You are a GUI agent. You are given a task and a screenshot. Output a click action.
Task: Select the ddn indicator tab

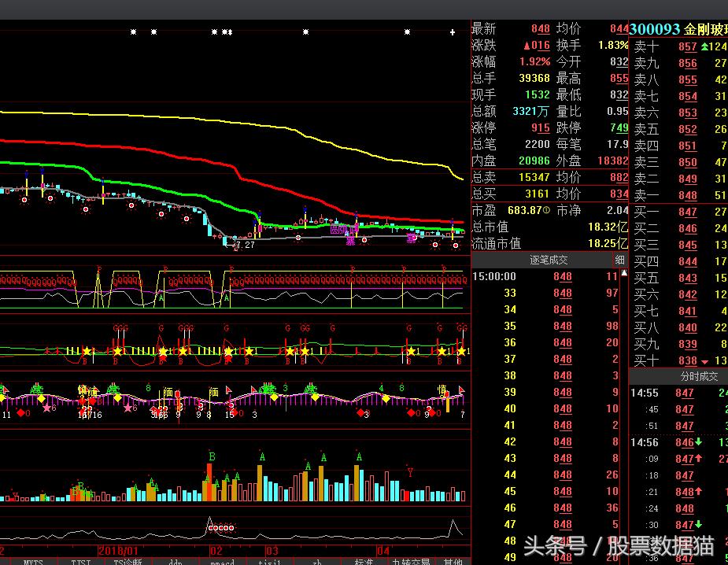175,562
